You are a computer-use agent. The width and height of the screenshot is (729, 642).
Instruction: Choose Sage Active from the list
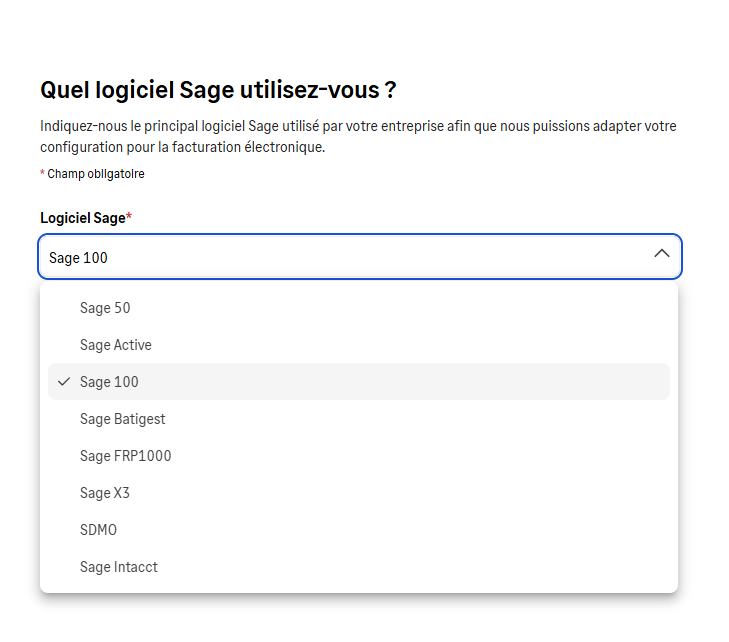(358, 345)
